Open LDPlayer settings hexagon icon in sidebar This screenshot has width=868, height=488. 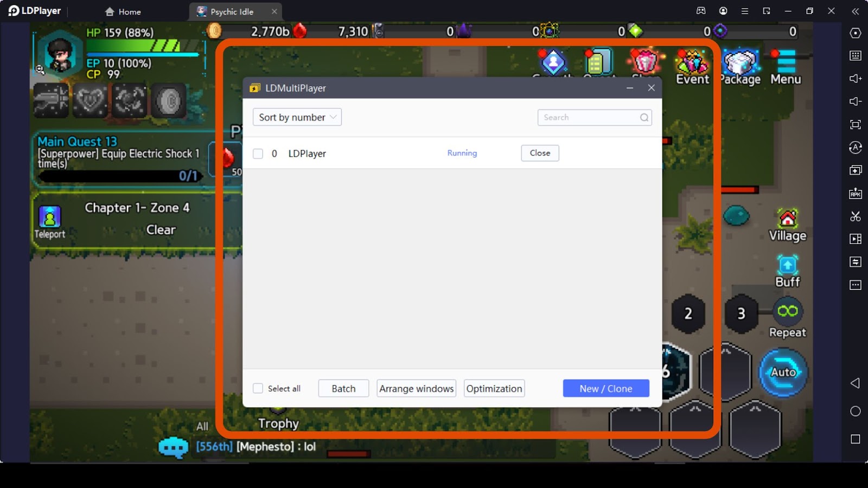click(856, 33)
